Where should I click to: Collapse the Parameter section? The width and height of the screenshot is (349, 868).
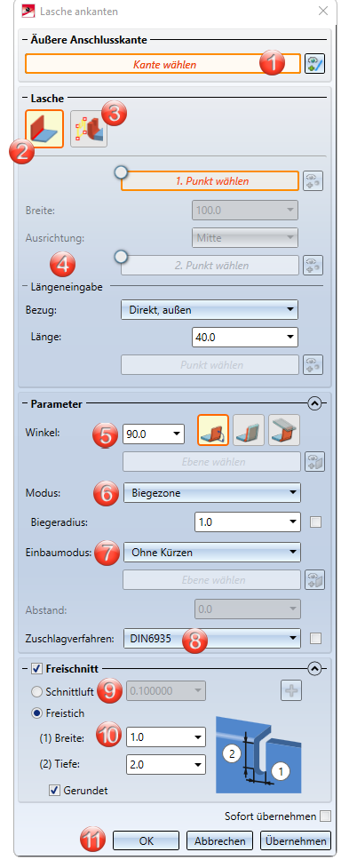click(314, 403)
